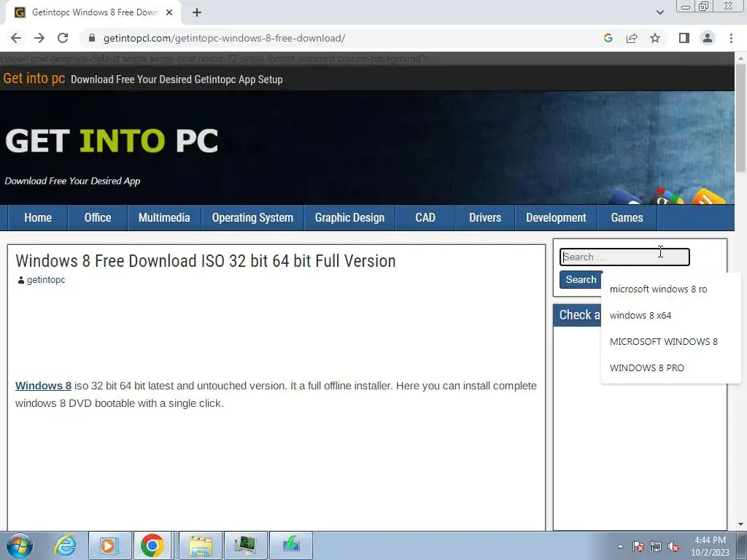Click the muted volume tray icon
This screenshot has height=560, width=747.
[673, 546]
